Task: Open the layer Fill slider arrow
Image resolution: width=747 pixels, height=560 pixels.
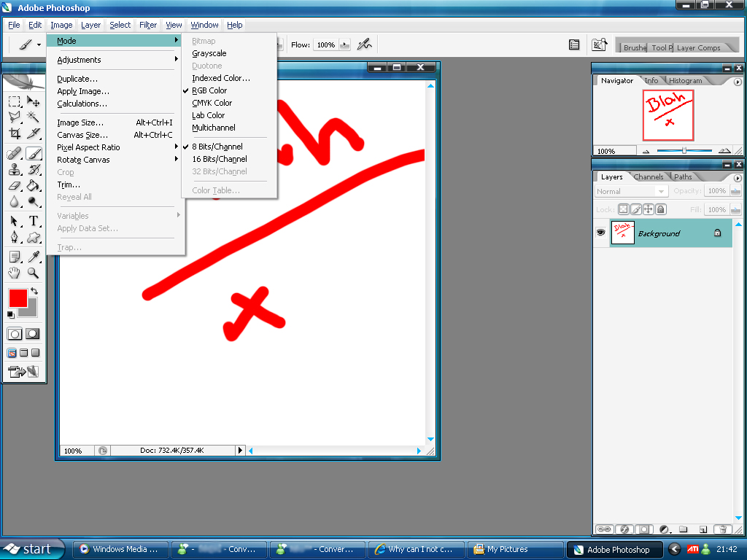Action: (735, 209)
